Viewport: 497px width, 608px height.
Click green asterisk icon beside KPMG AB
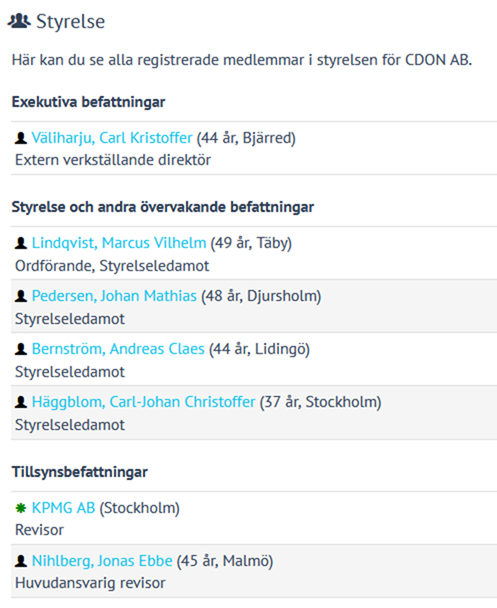tap(21, 508)
